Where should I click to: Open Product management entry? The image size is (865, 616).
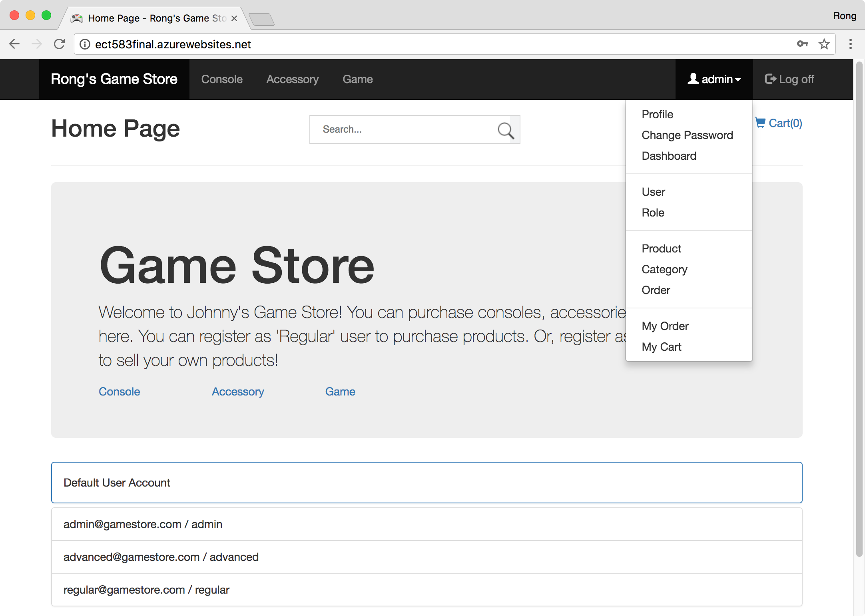[661, 248]
